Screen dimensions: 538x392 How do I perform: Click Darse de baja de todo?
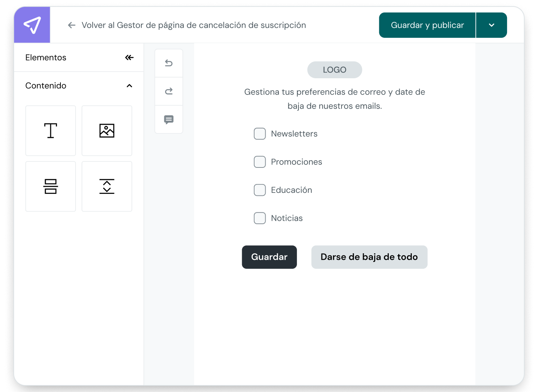click(x=369, y=257)
